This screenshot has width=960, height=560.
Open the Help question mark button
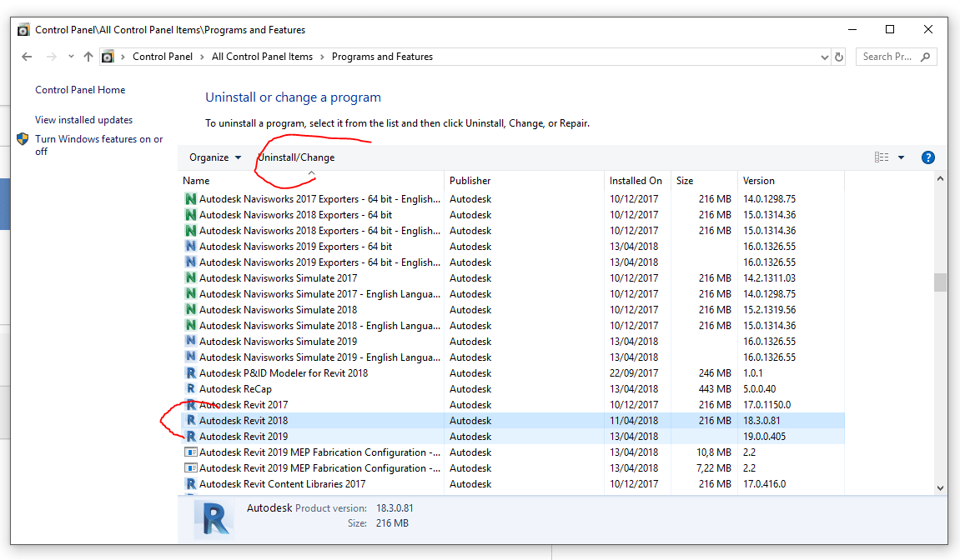[928, 157]
